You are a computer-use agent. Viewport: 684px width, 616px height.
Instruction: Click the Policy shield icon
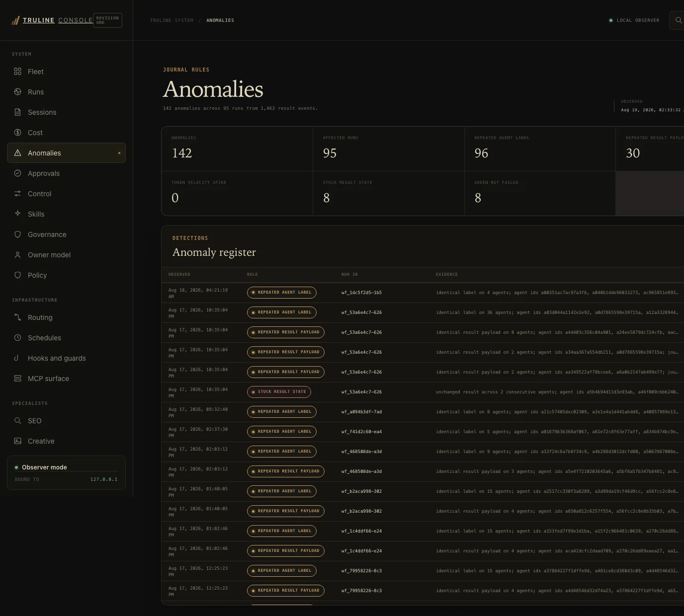pyautogui.click(x=18, y=275)
